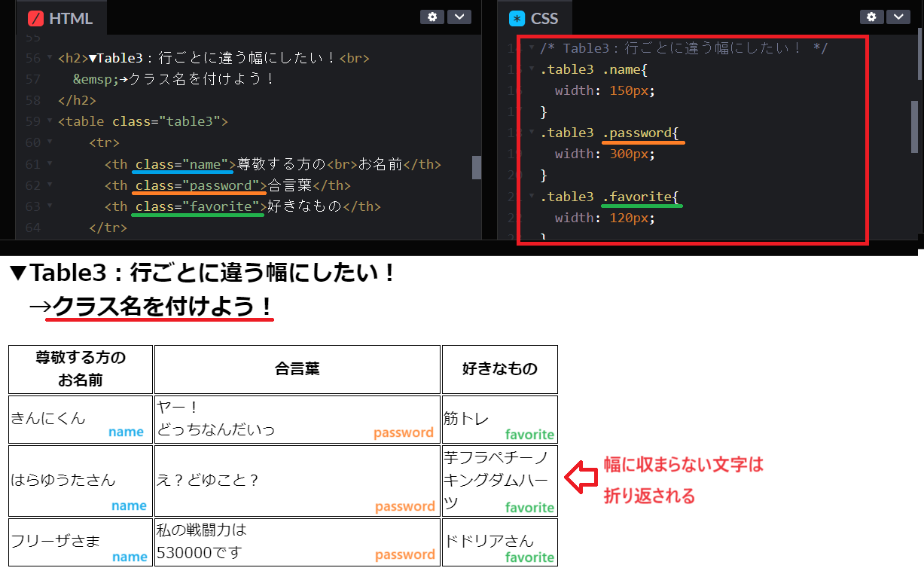
Task: Select the 合言葉 header cell in preview
Action: click(x=297, y=368)
